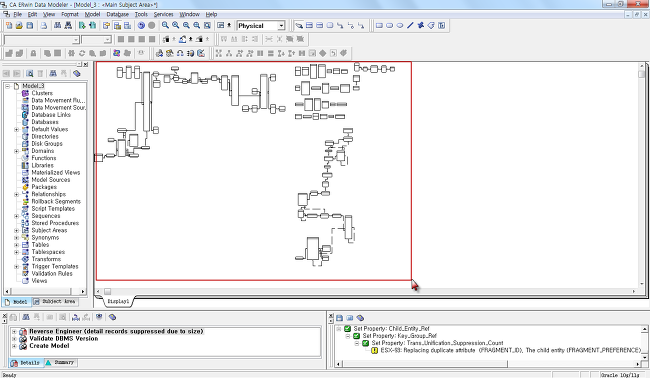The image size is (650, 378).
Task: Select the pointer Select tool icon
Action: (298, 26)
